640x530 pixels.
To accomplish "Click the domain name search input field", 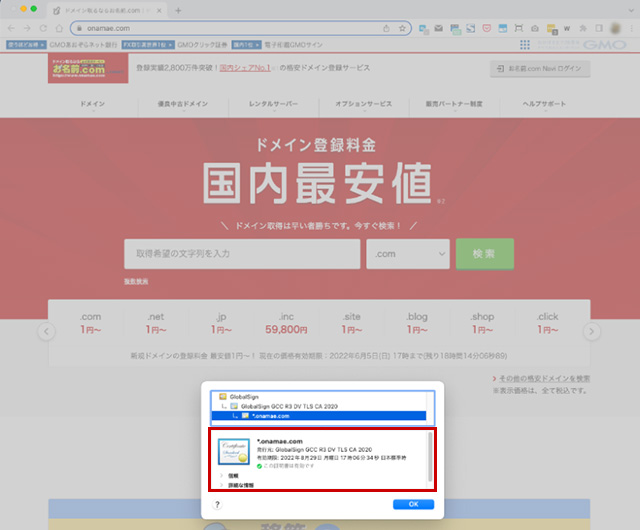I will pos(242,254).
